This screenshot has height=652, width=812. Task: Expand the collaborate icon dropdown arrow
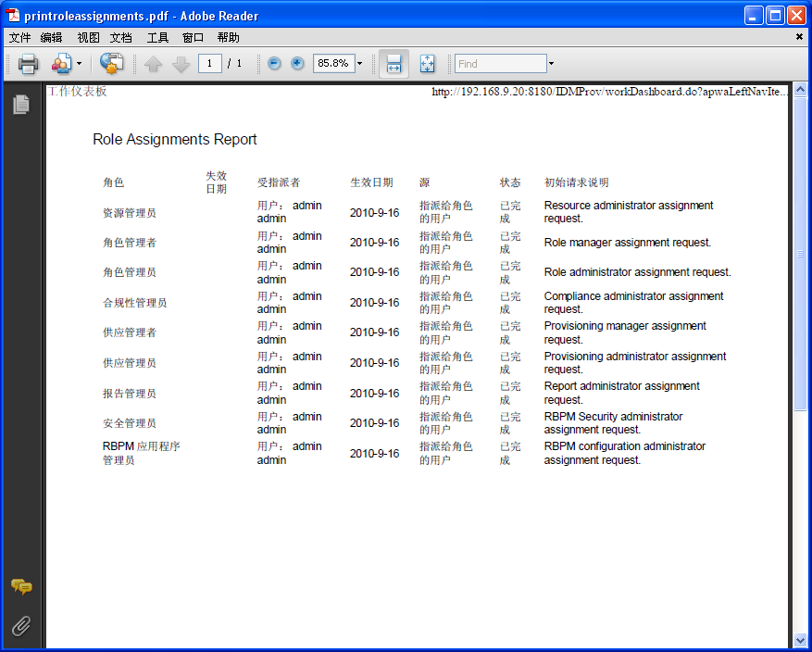pos(80,64)
